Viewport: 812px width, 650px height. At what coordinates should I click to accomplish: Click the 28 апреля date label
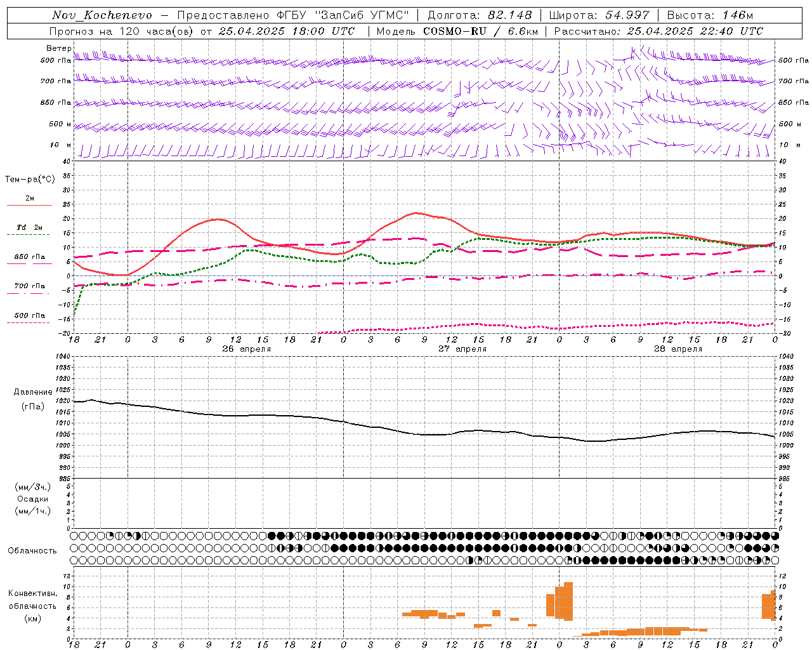point(678,349)
